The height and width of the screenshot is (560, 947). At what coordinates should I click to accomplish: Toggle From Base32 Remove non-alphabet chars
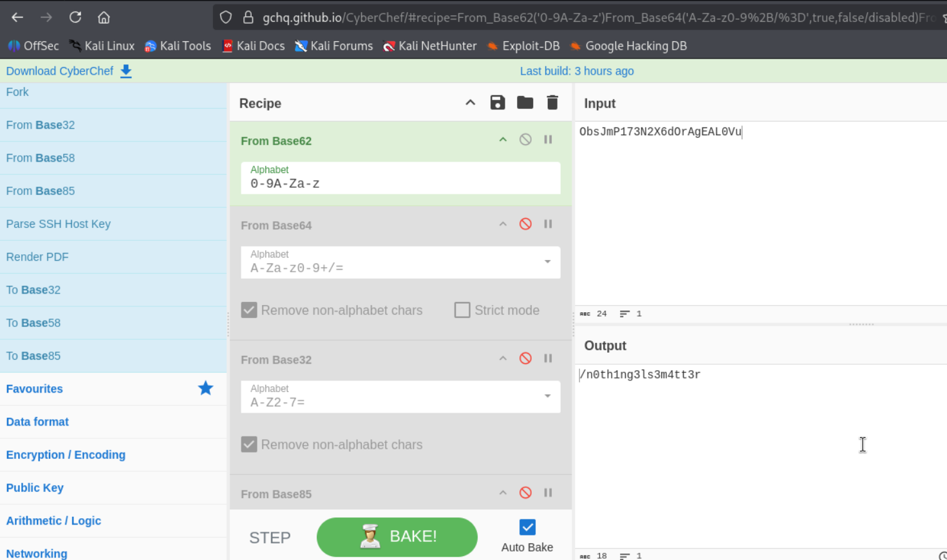tap(249, 445)
